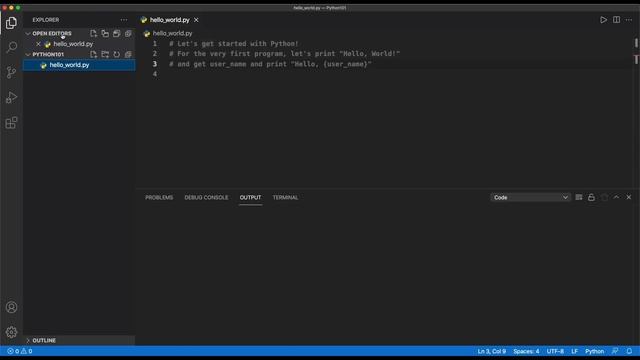Open the Code output channel dropdown
The image size is (640, 360).
point(530,197)
